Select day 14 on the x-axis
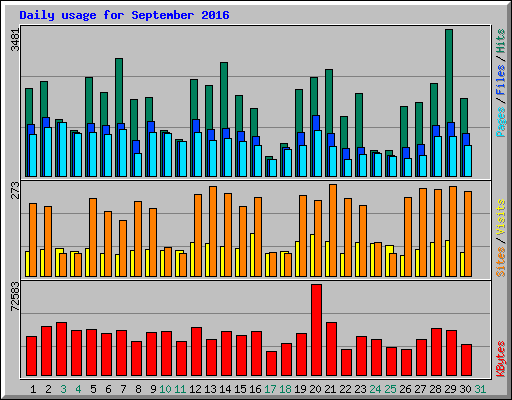 pos(225,389)
